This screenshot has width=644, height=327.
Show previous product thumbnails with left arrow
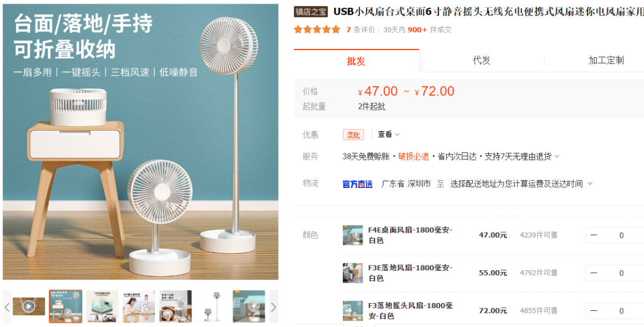pyautogui.click(x=7, y=307)
